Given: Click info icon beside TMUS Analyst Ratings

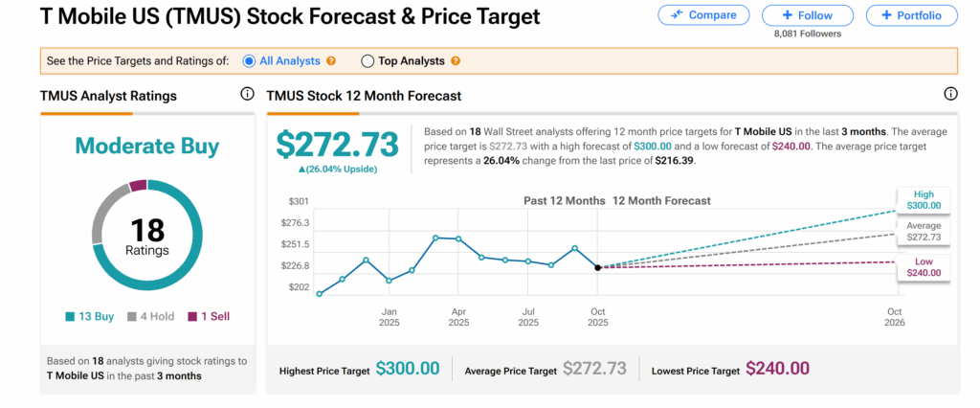Looking at the screenshot, I should point(247,95).
